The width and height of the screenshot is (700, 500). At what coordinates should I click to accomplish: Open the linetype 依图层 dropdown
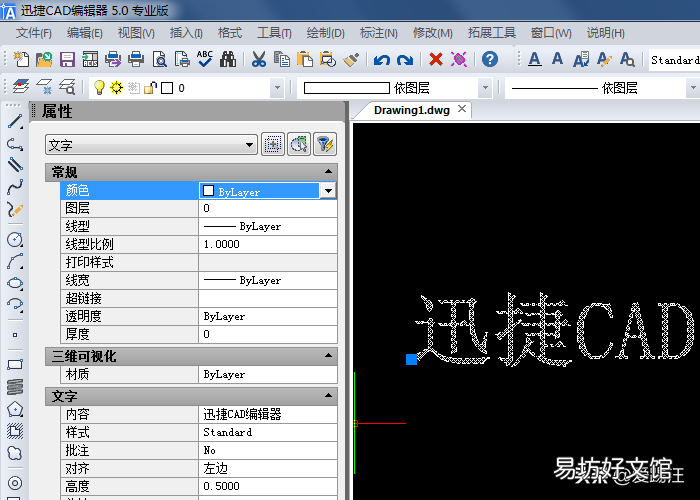tap(692, 88)
